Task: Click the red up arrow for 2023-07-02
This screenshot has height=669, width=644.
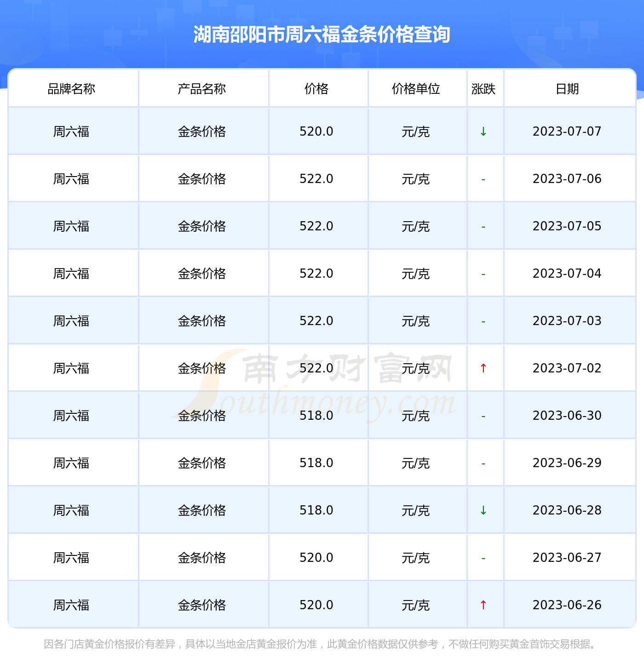Action: (483, 368)
